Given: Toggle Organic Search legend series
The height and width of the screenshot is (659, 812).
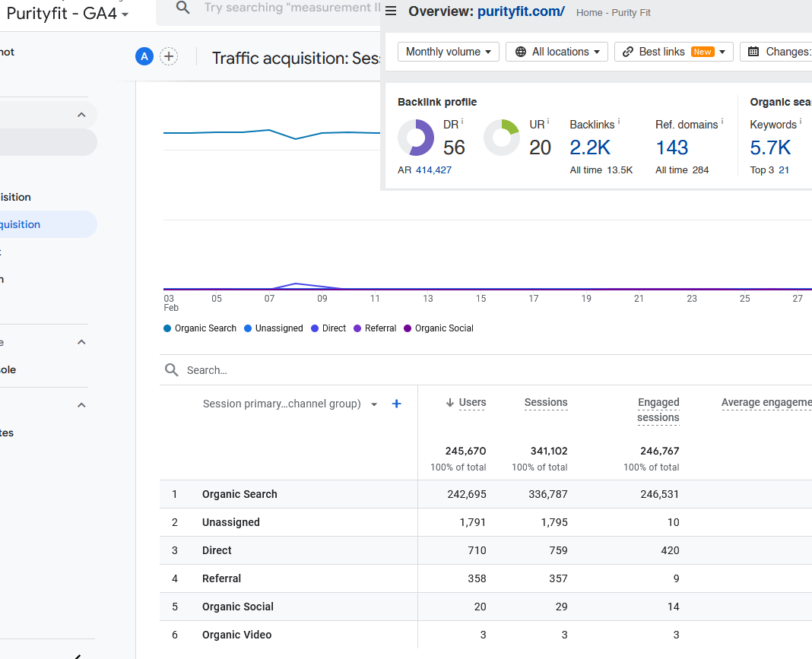Looking at the screenshot, I should (200, 328).
